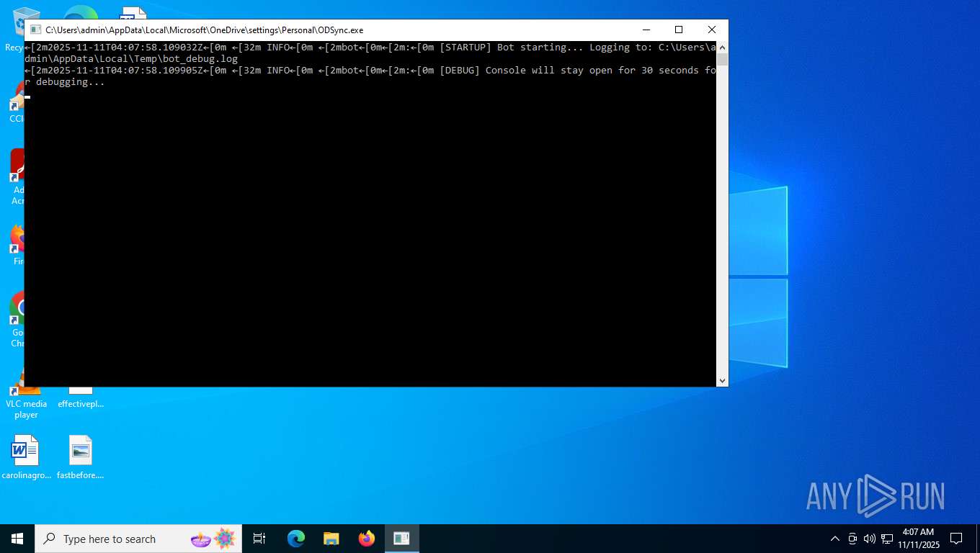
Task: Launch Microsoft Edge from the taskbar
Action: coord(295,539)
